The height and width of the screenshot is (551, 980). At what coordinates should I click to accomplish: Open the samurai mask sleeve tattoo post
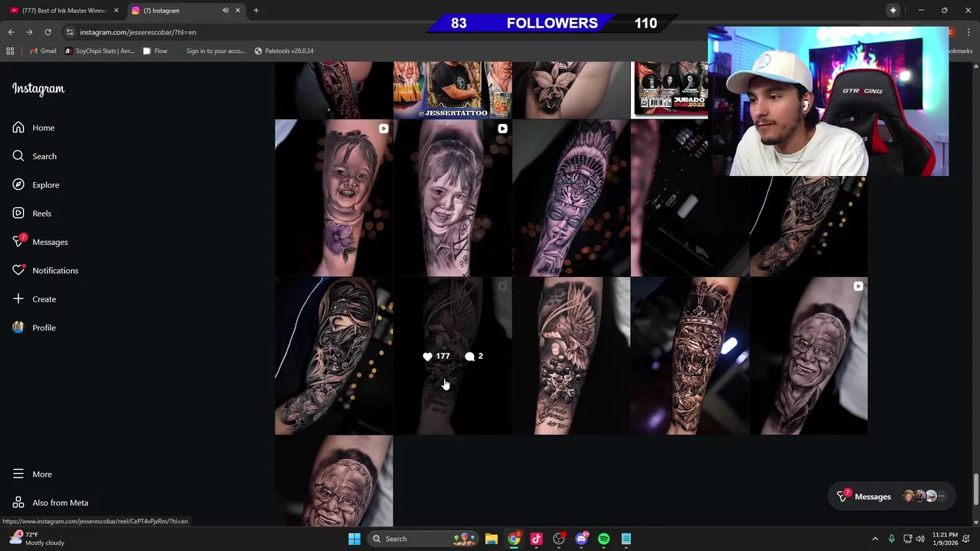pyautogui.click(x=334, y=356)
